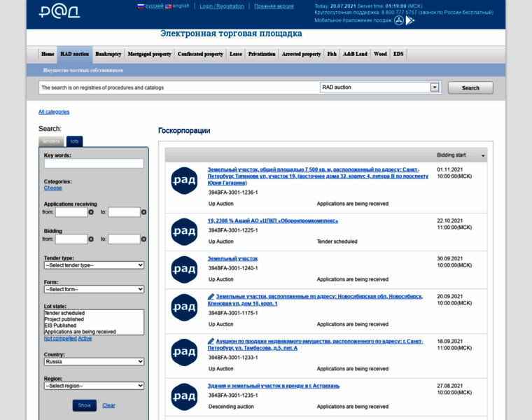Screen dimensions: 532x420
Task: Click Choose under Categories
Action: coord(53,188)
